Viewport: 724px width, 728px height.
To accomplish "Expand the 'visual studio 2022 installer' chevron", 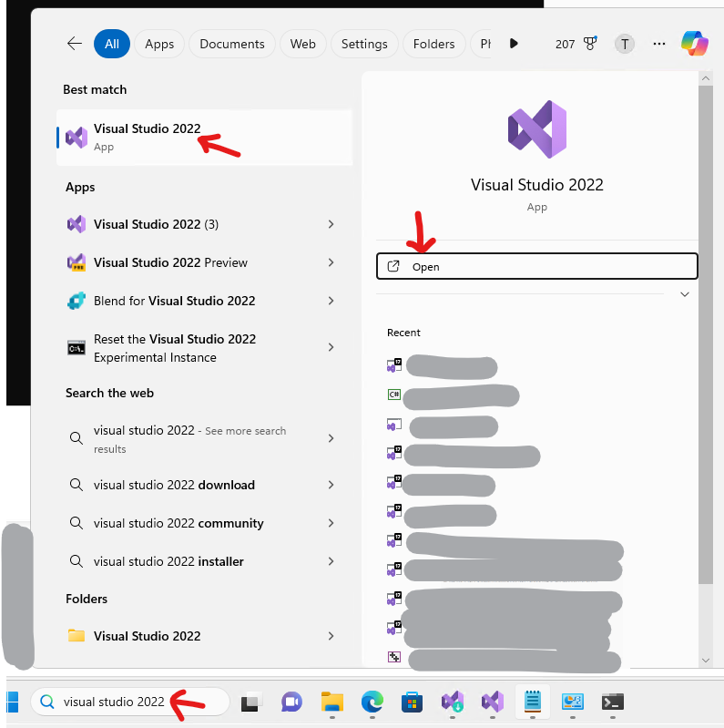I will coord(331,561).
